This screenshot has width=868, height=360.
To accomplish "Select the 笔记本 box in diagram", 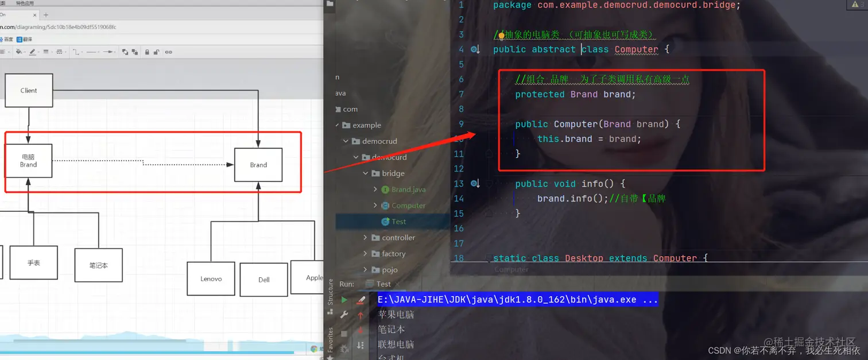I will pyautogui.click(x=98, y=265).
